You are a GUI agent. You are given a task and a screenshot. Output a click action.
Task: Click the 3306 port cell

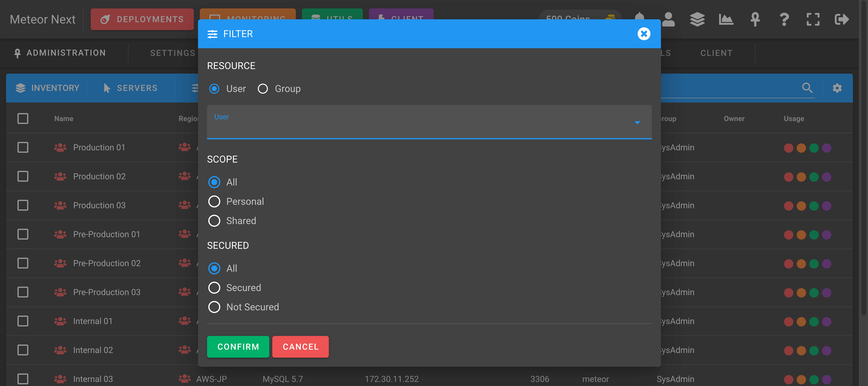pos(539,379)
